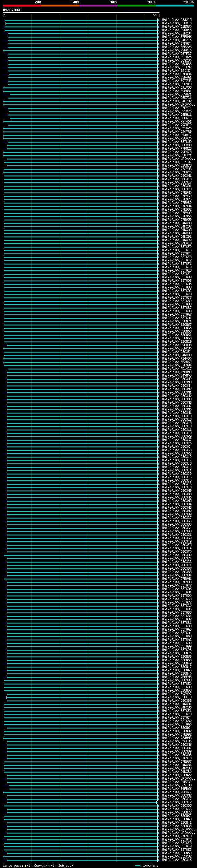Select the UniRef100_A4RZJ5 label
This screenshot has width=197, height=868.
pyautogui.click(x=177, y=40)
